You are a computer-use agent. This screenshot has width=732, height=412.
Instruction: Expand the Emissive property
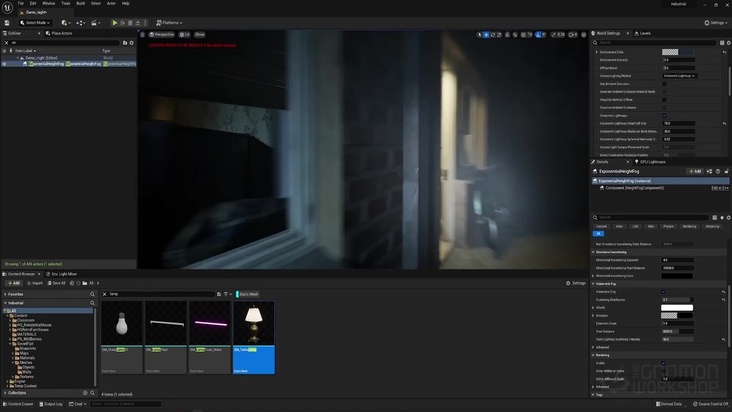point(593,315)
